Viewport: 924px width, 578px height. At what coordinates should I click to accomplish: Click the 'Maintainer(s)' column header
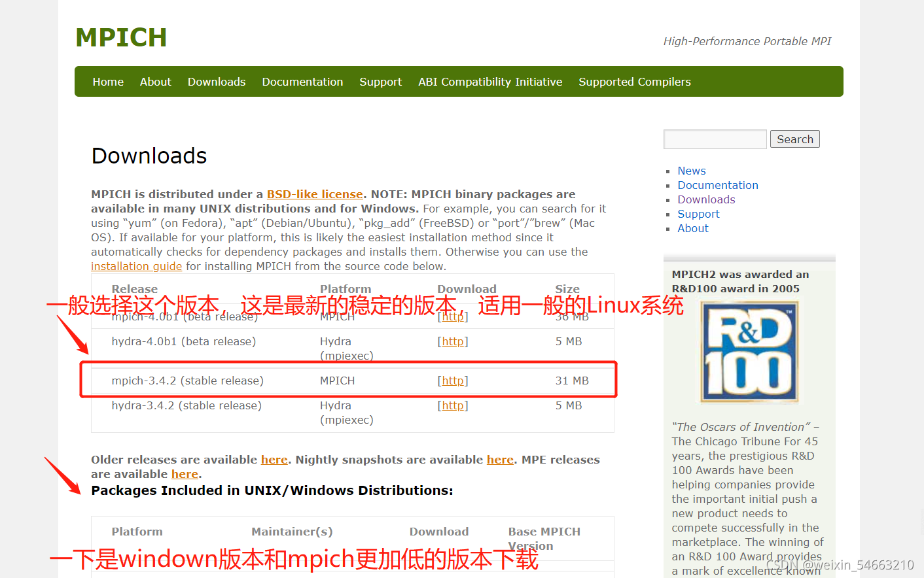click(x=292, y=532)
